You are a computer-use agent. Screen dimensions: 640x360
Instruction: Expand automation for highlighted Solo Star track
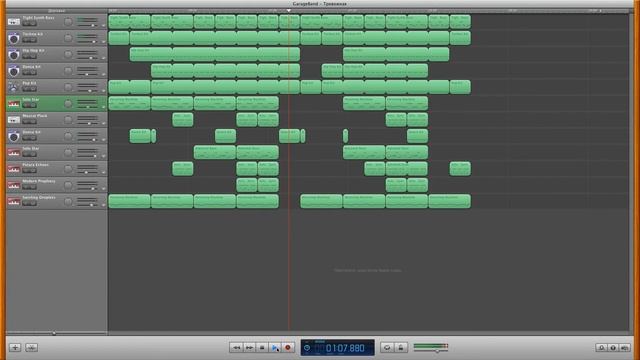[103, 107]
